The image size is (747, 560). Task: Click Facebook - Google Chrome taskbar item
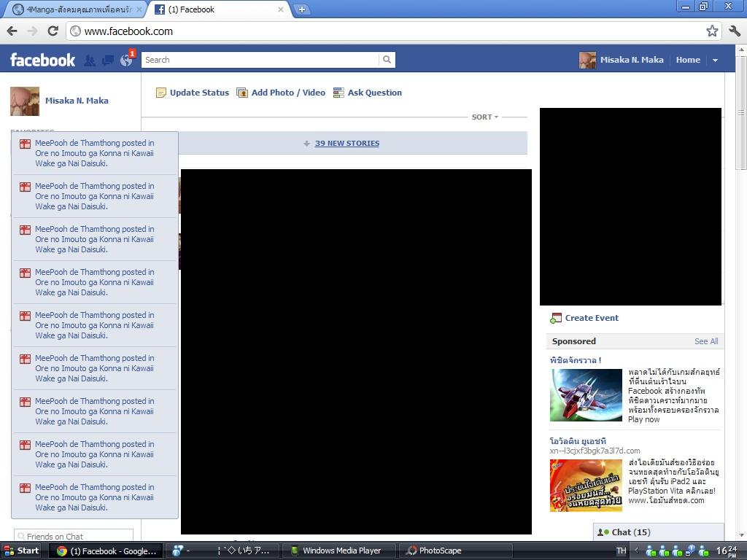click(106, 551)
